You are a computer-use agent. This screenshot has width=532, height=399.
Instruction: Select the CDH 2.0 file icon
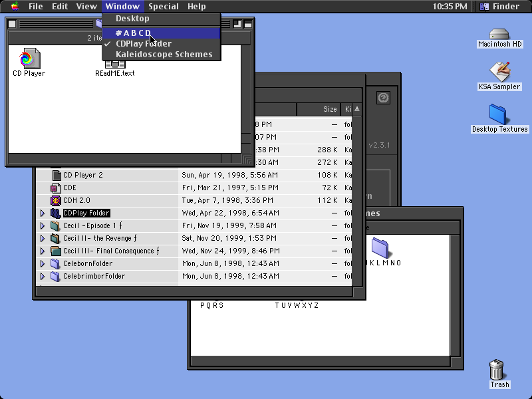(56, 200)
